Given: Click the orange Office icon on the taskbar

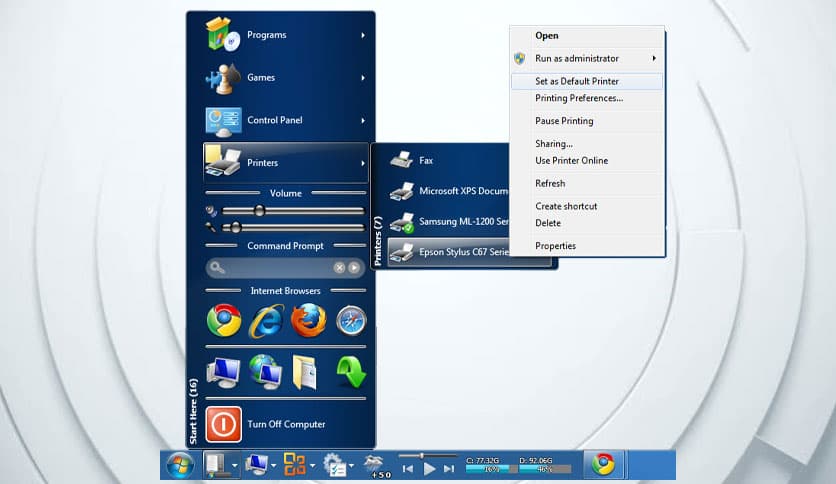Looking at the screenshot, I should click(x=295, y=464).
